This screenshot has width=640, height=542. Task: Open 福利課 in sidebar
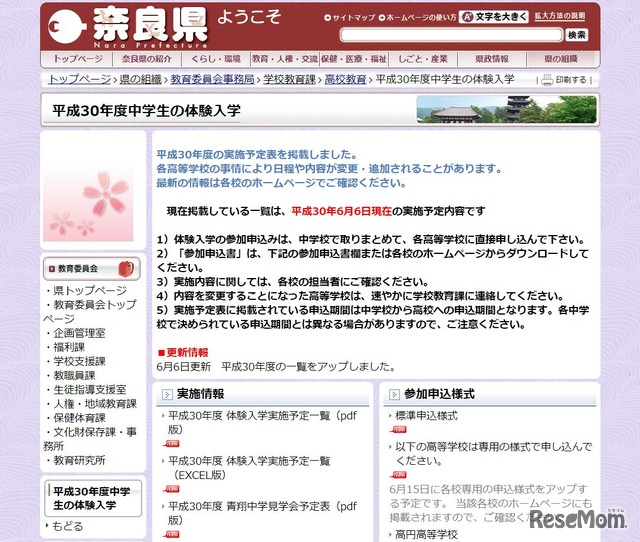pos(69,347)
